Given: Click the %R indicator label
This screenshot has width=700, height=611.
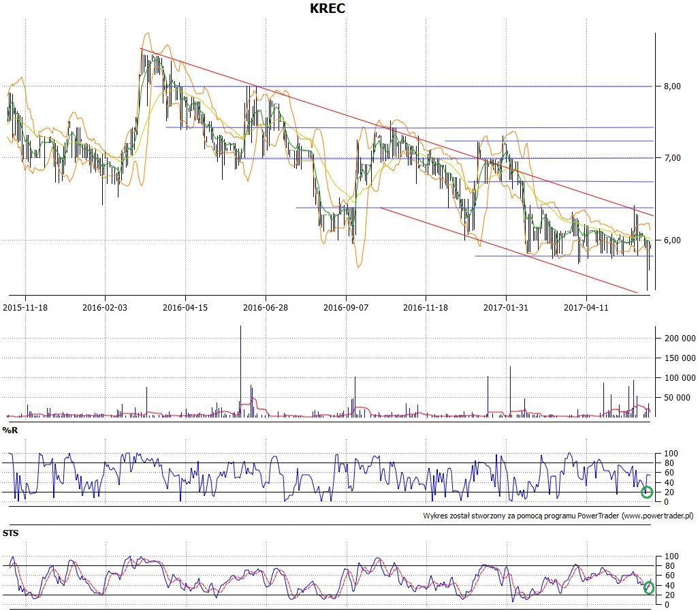Looking at the screenshot, I should click(x=10, y=430).
